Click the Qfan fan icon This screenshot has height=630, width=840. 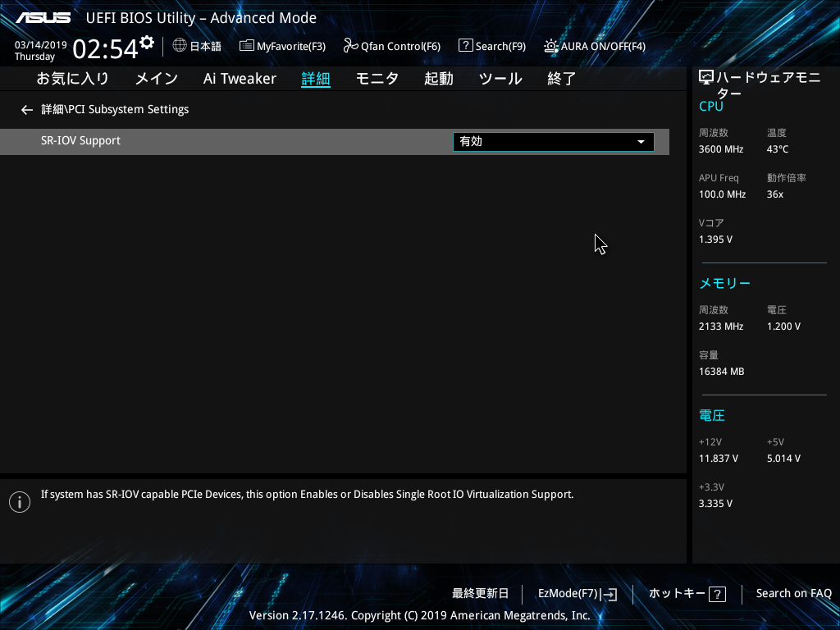[x=350, y=46]
